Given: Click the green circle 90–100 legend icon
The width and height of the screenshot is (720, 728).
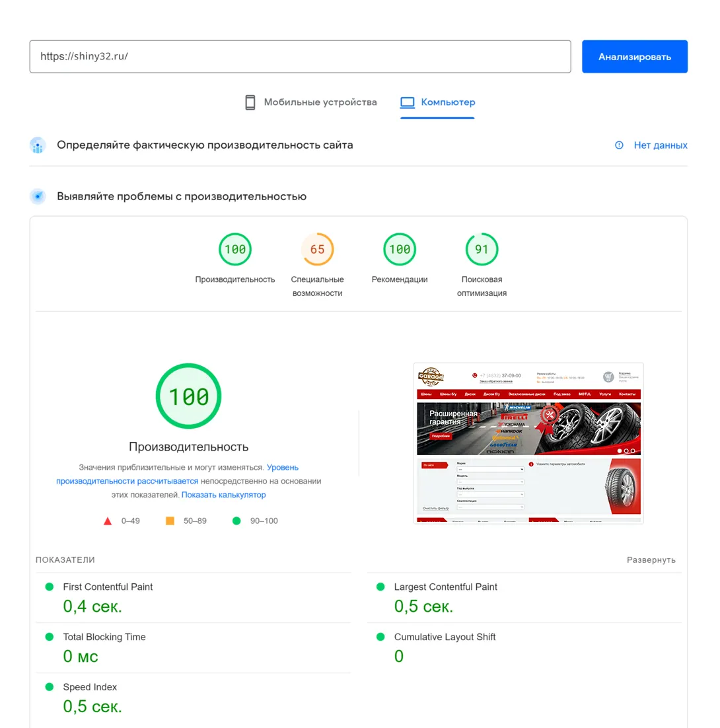Looking at the screenshot, I should pos(236,521).
